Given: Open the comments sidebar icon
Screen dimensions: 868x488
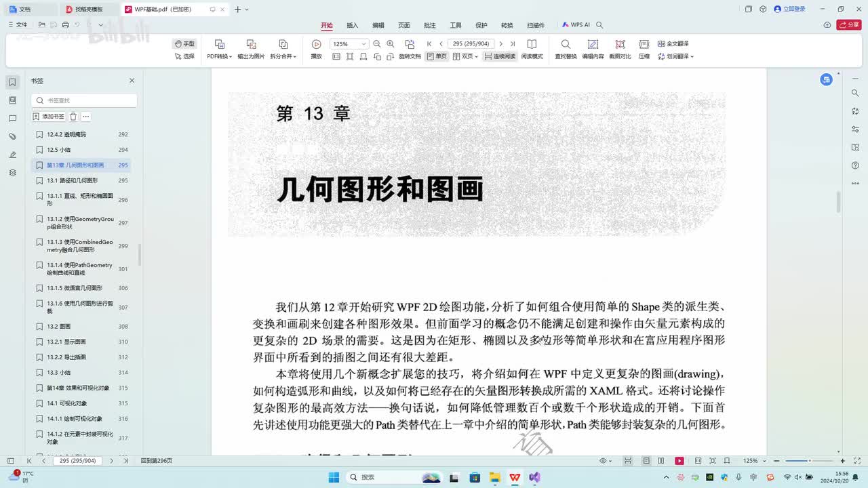Looking at the screenshot, I should pyautogui.click(x=12, y=119).
